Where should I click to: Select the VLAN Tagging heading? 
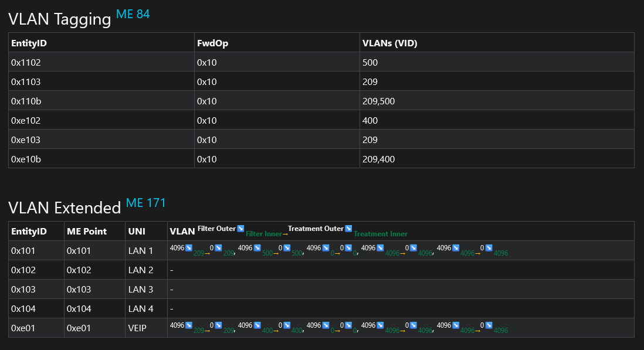tap(60, 19)
